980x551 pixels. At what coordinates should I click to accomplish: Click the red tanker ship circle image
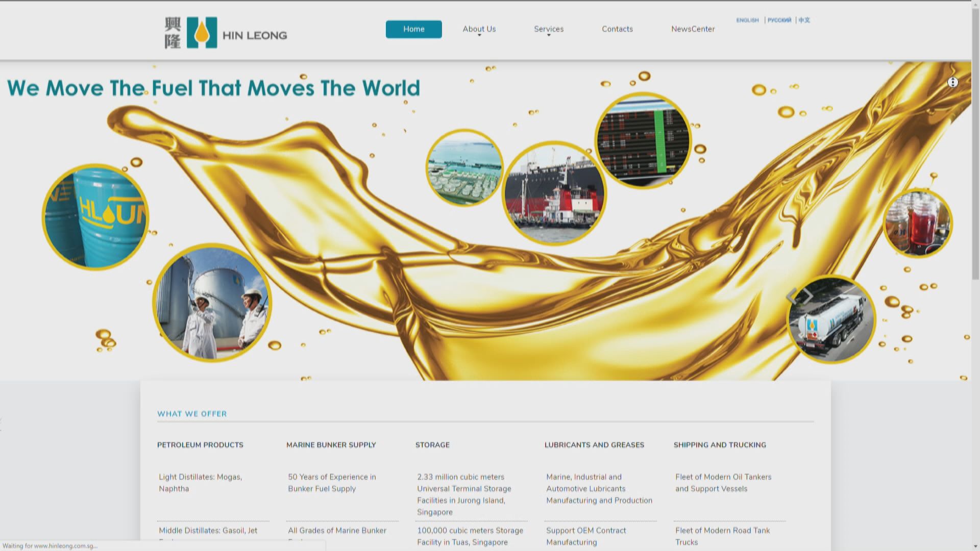click(554, 194)
